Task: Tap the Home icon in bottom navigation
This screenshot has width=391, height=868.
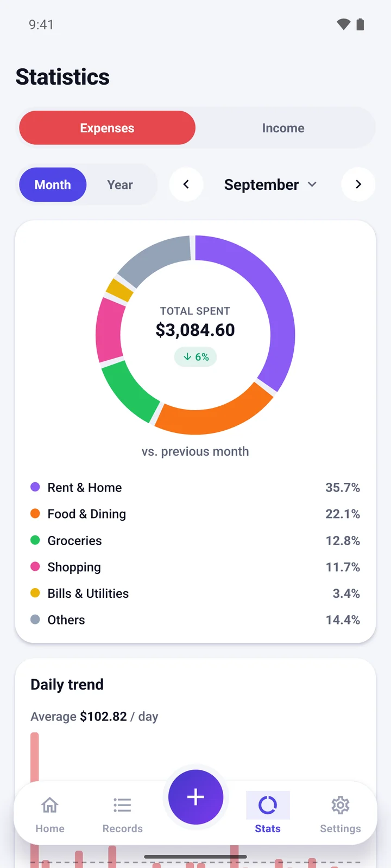Action: [x=49, y=805]
